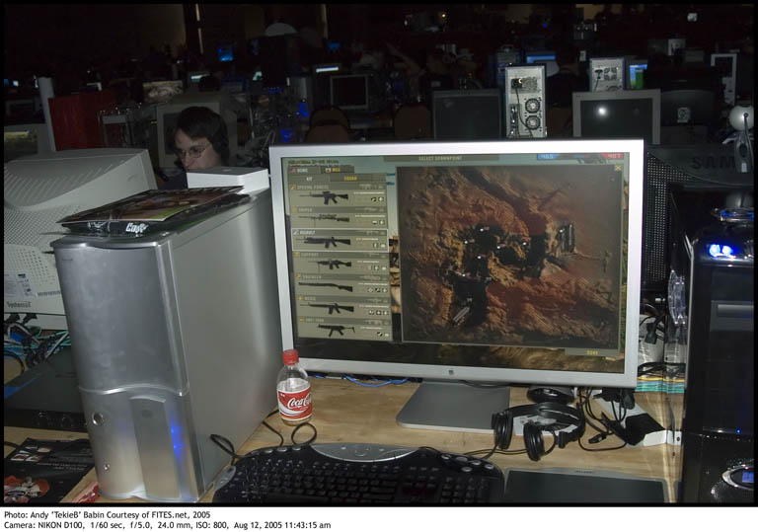Screen dimensions: 758x532
Task: Select the Support kit
Action: tap(341, 262)
